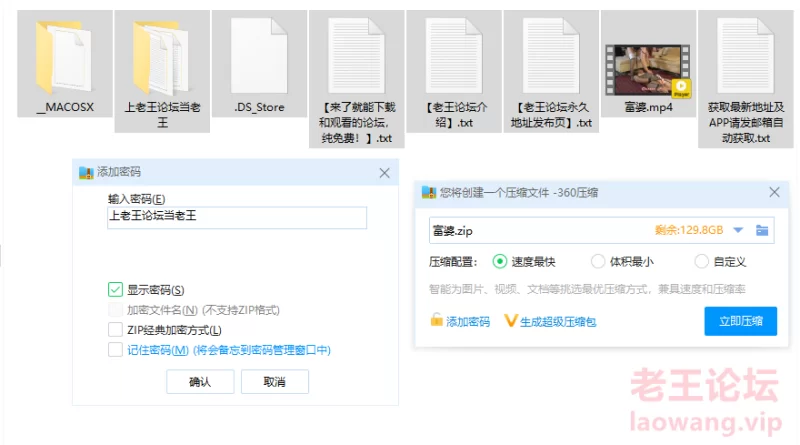800x445 pixels.
Task: Close the 添加密码 dialog
Action: click(x=385, y=173)
